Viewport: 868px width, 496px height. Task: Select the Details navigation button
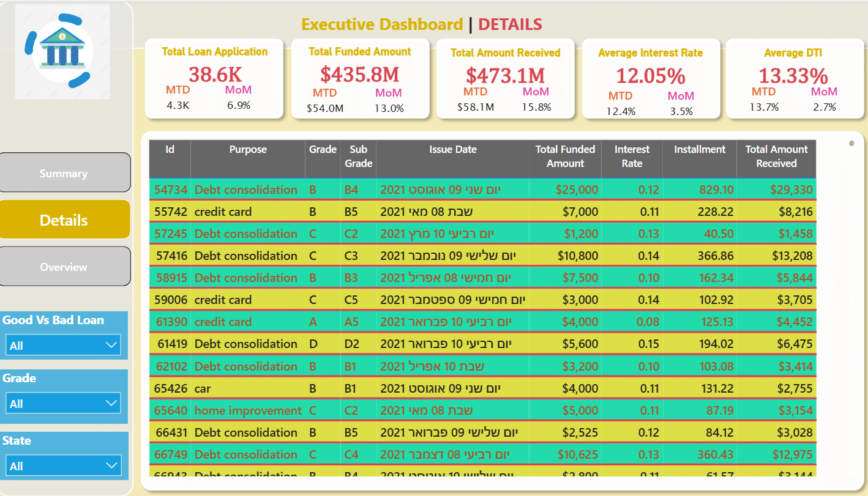[x=64, y=220]
